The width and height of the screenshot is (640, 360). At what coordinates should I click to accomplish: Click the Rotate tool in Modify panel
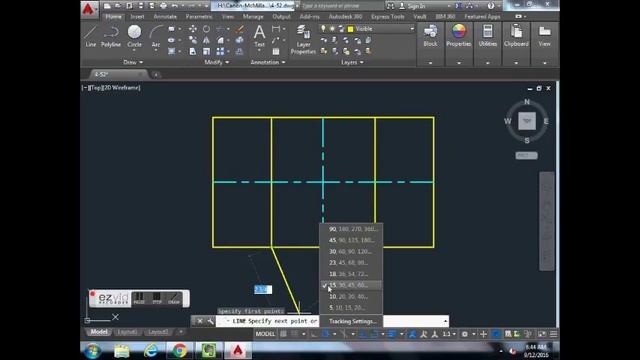[x=206, y=29]
